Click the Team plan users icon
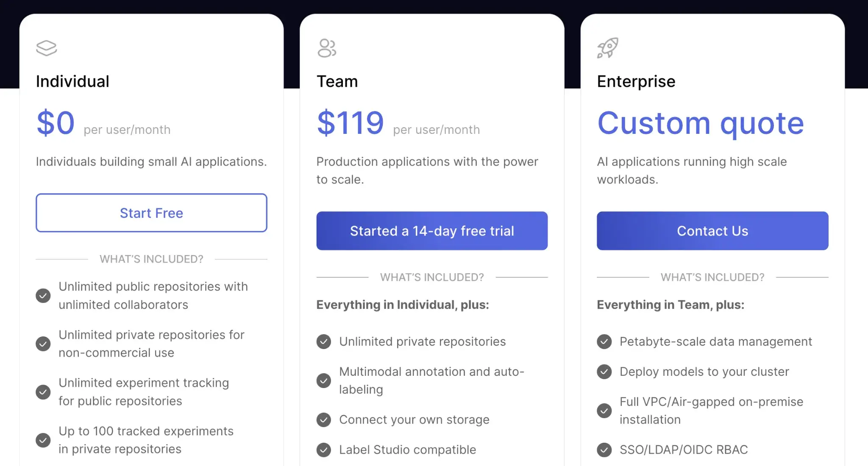Screen dimensions: 868x466 327,48
